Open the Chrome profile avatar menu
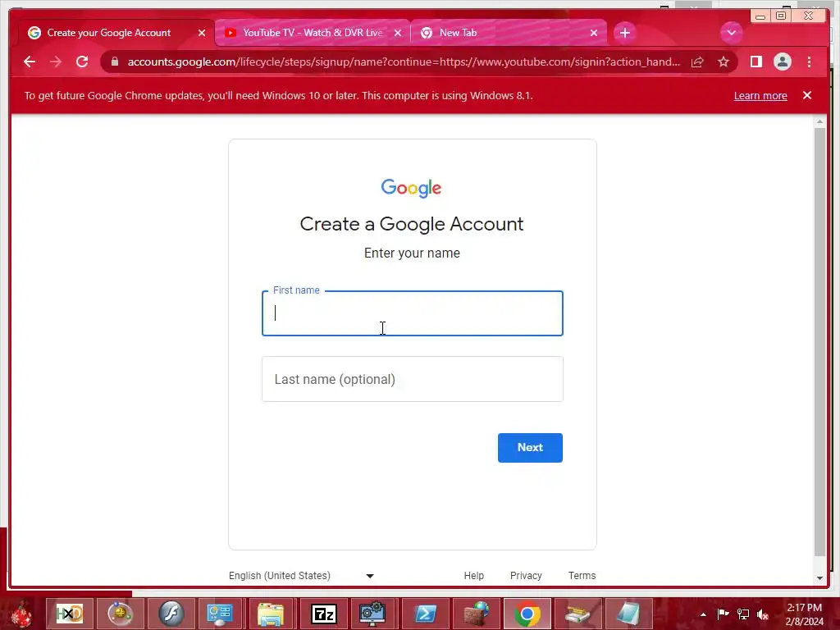 point(783,62)
